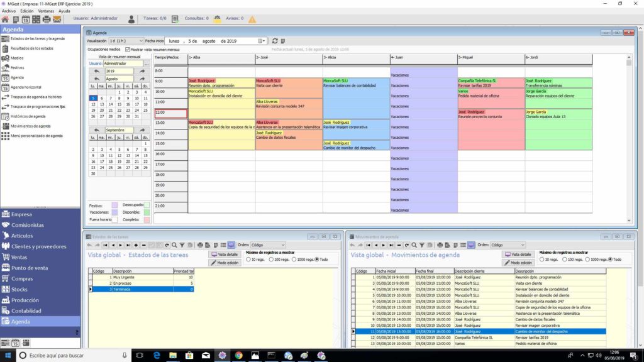This screenshot has width=644, height=362.
Task: Click filter funnel in Estados de las tareas toolbar
Action: (182, 245)
